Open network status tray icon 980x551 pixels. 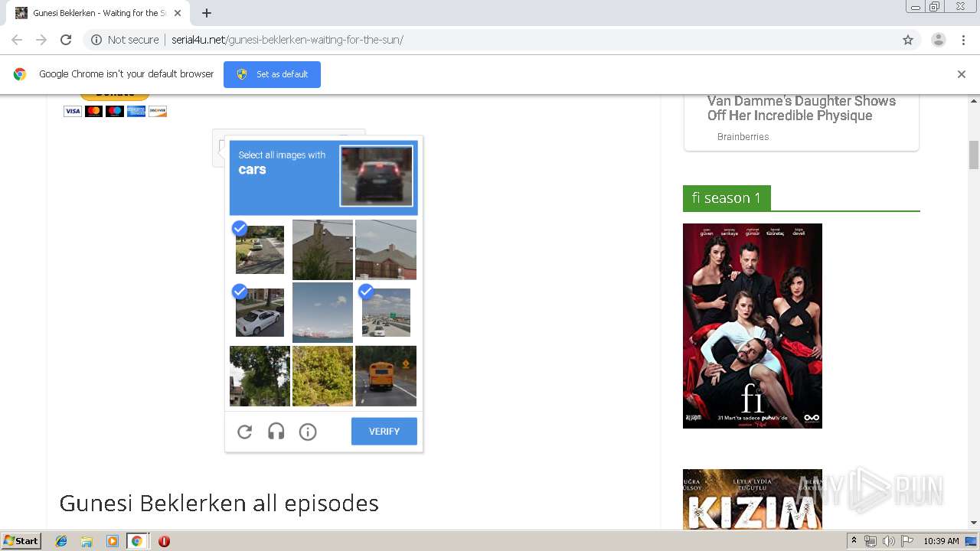[871, 541]
